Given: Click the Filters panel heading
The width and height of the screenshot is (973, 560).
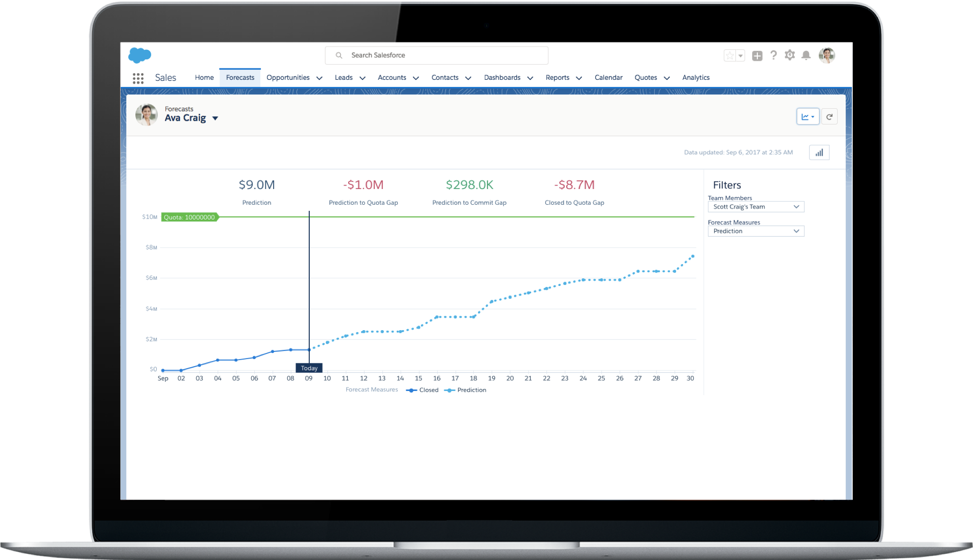Looking at the screenshot, I should tap(727, 185).
